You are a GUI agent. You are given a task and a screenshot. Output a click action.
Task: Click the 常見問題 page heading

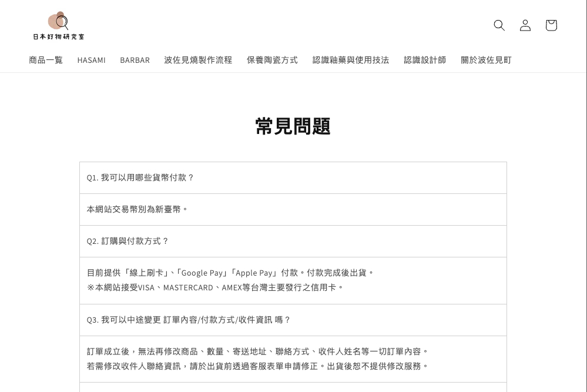point(293,126)
